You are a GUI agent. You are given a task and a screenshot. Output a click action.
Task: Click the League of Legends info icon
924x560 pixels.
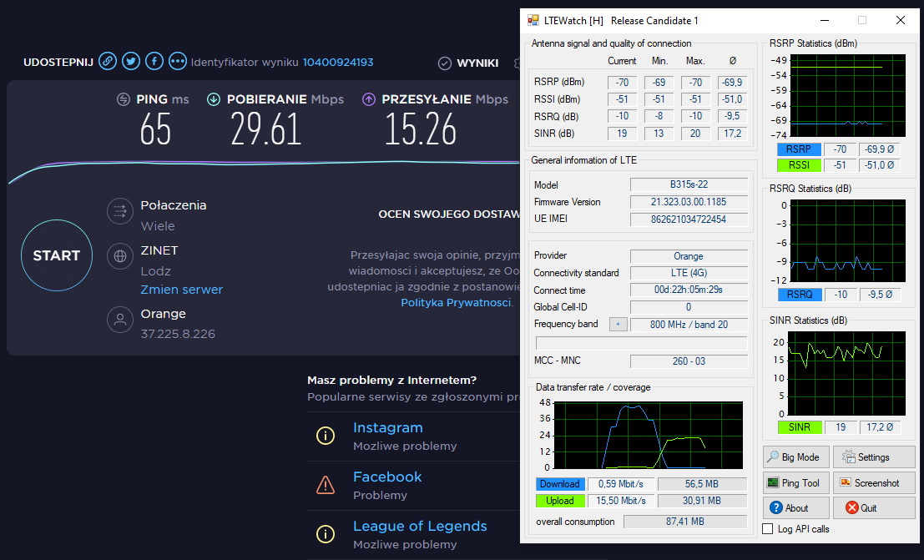point(326,534)
